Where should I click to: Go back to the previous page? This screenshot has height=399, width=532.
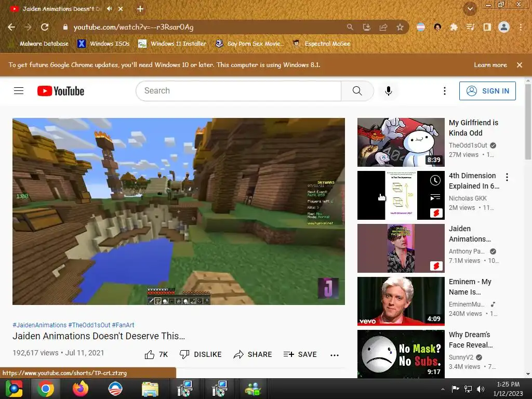11,27
